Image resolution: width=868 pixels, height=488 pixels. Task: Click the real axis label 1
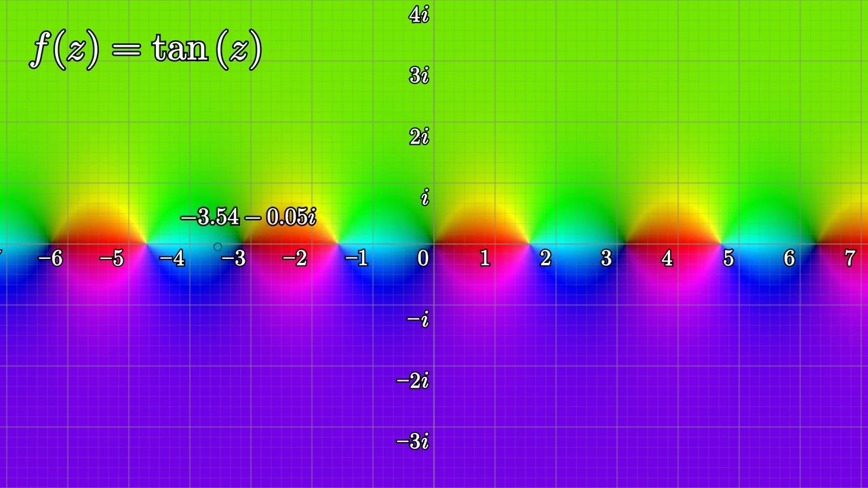(x=484, y=258)
